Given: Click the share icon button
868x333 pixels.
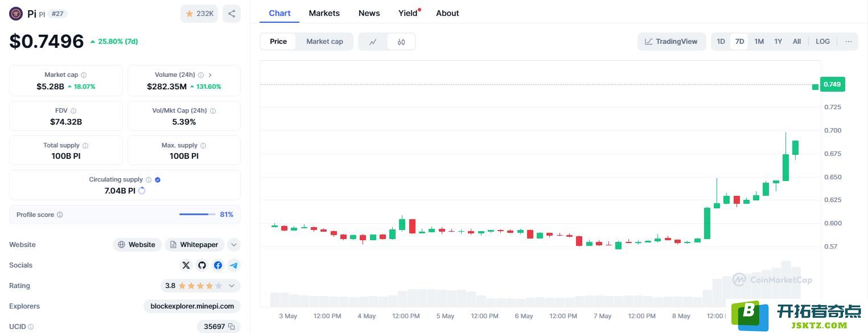Looking at the screenshot, I should point(232,14).
